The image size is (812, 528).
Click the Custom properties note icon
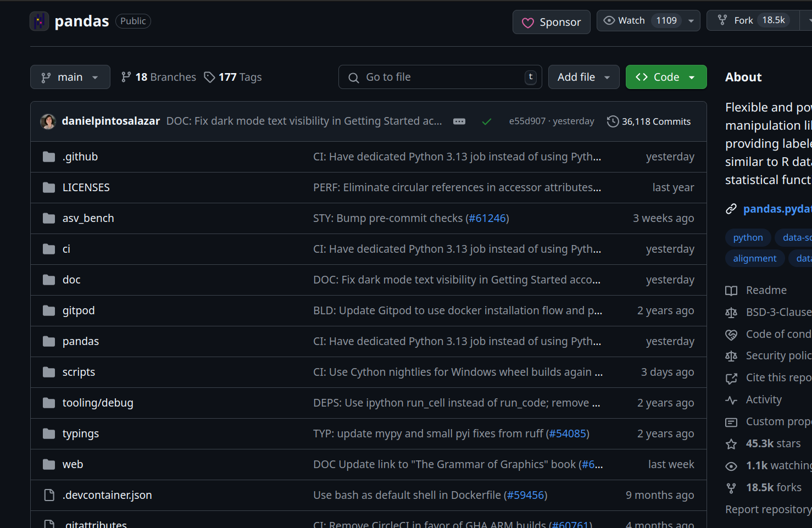731,422
